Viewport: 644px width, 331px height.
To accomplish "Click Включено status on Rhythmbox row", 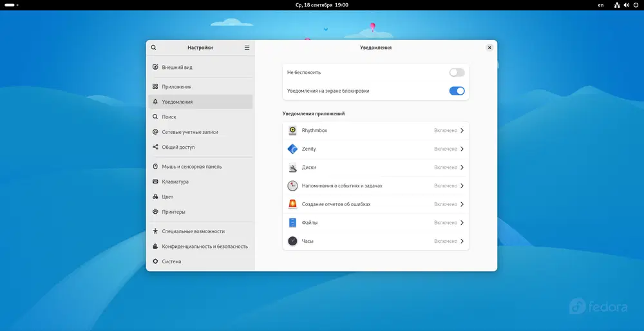I will [446, 130].
